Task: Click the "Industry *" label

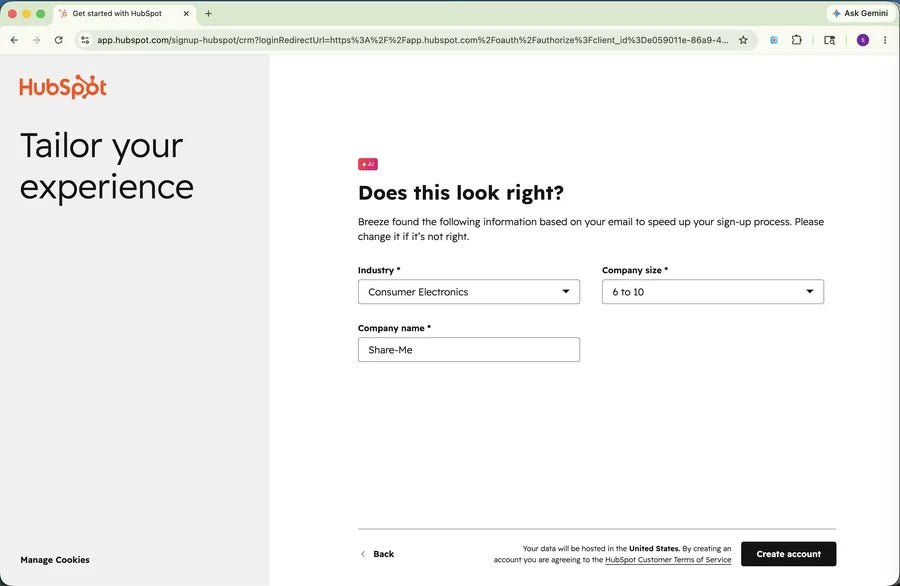Action: click(x=379, y=270)
